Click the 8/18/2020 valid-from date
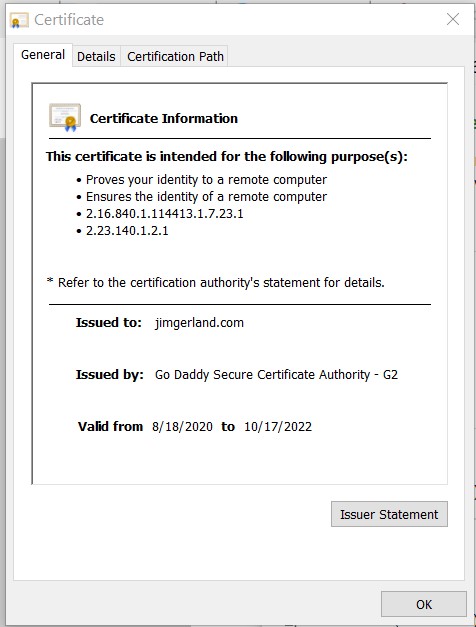Screen dimensions: 476x627 (182, 427)
